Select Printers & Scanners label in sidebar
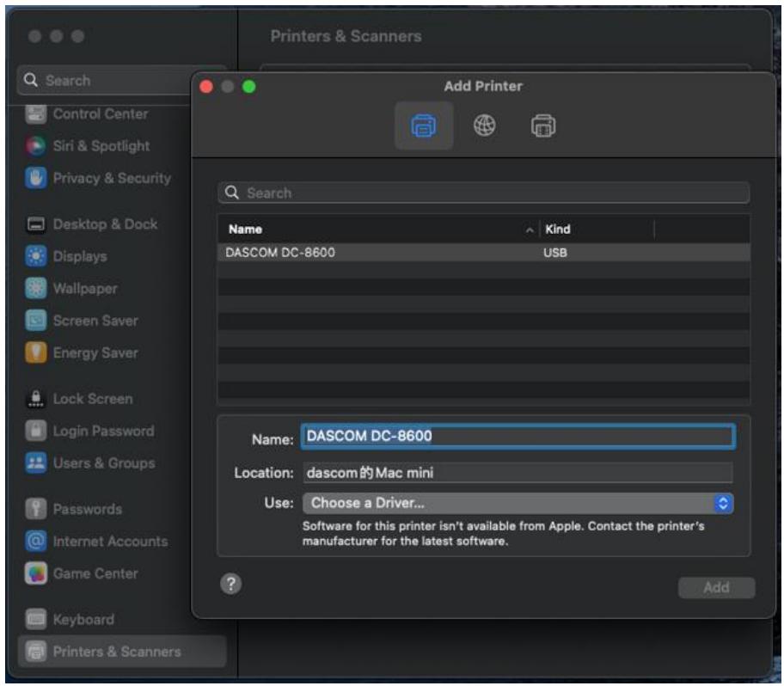This screenshot has width=784, height=686. pyautogui.click(x=117, y=652)
